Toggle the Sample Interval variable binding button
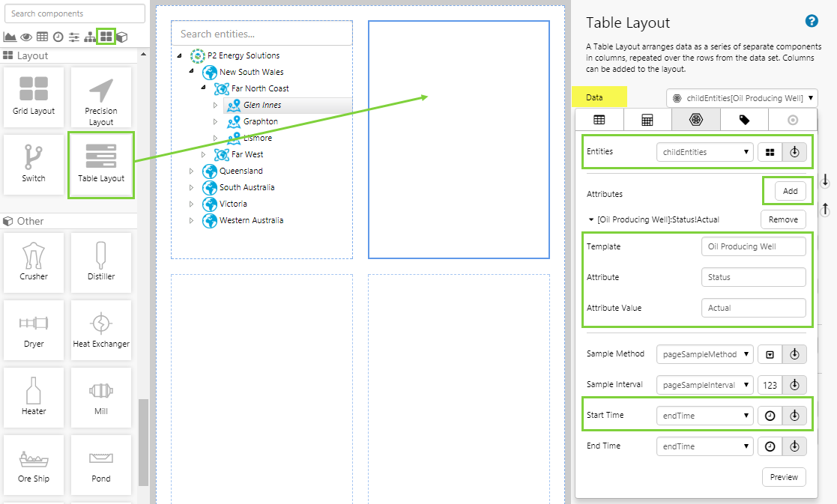 [794, 385]
